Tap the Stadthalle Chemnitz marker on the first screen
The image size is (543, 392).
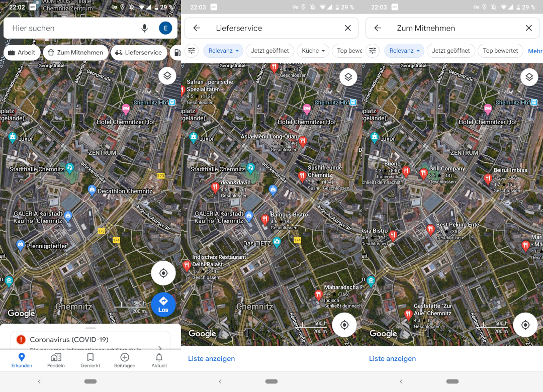point(69,168)
